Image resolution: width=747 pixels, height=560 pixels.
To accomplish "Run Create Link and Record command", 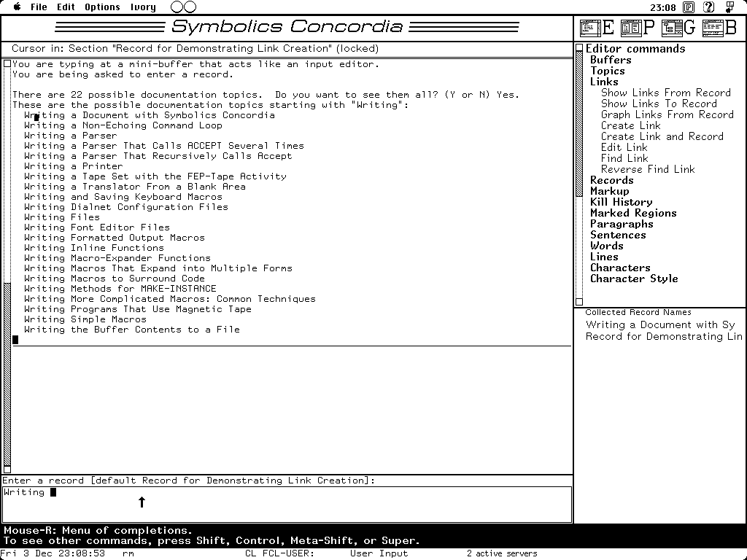I will pyautogui.click(x=662, y=136).
